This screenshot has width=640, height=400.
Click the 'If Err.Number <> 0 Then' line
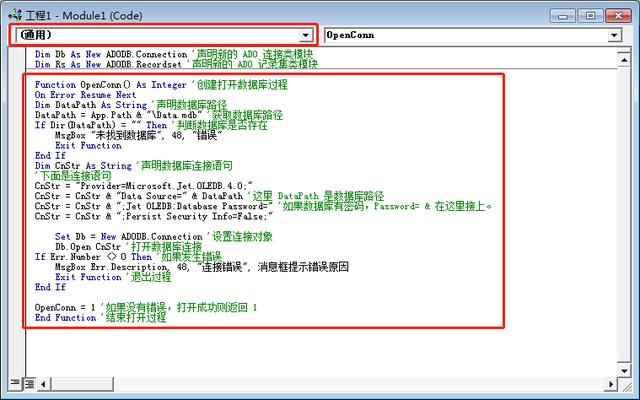[128, 257]
